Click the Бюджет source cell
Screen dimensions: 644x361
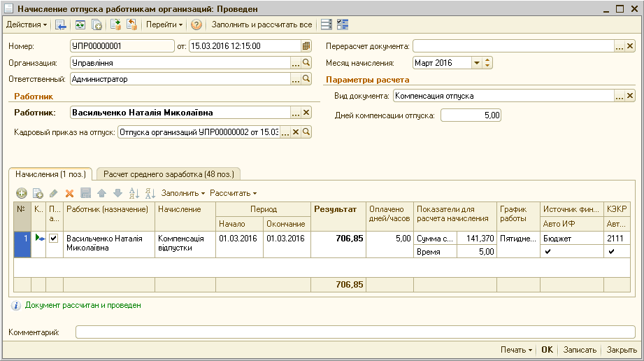(572, 238)
